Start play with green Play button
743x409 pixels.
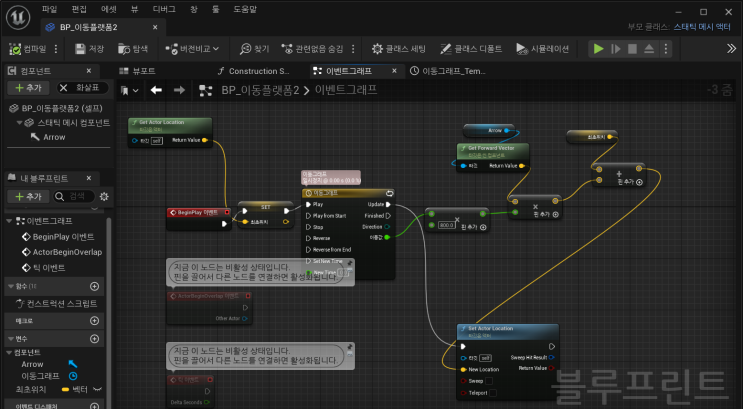pos(598,49)
